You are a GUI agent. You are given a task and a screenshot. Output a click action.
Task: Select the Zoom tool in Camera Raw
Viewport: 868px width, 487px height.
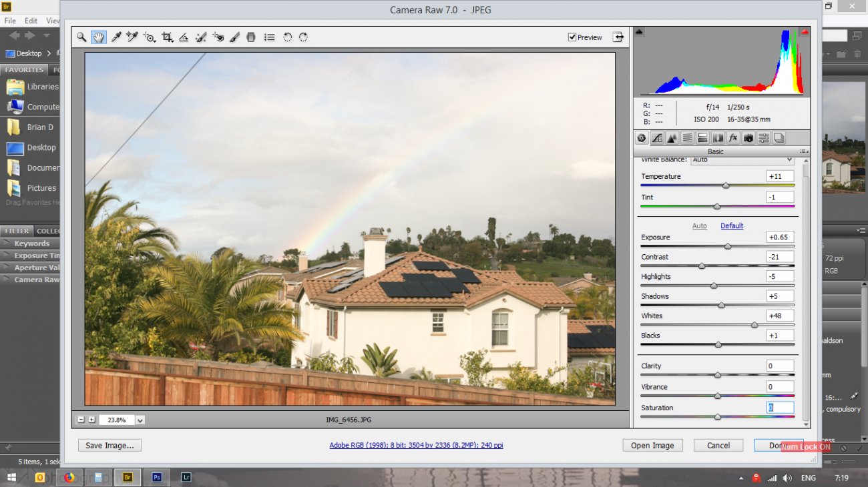pos(81,37)
